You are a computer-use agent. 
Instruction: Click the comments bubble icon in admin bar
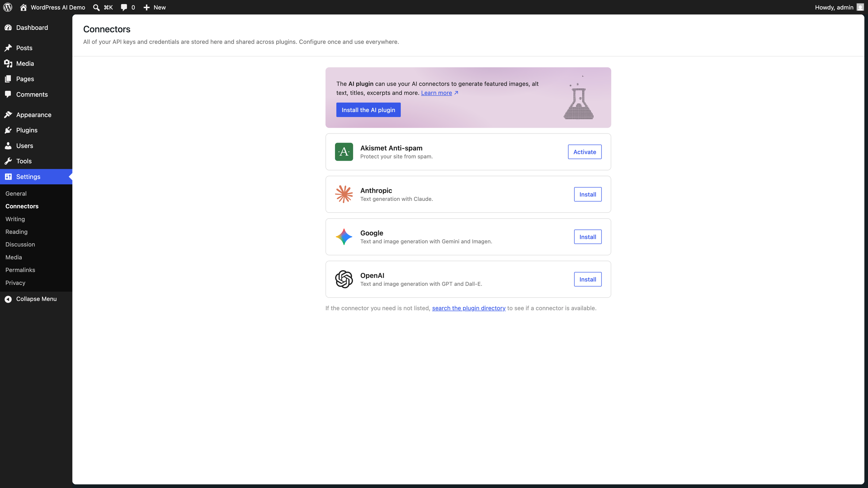[124, 7]
